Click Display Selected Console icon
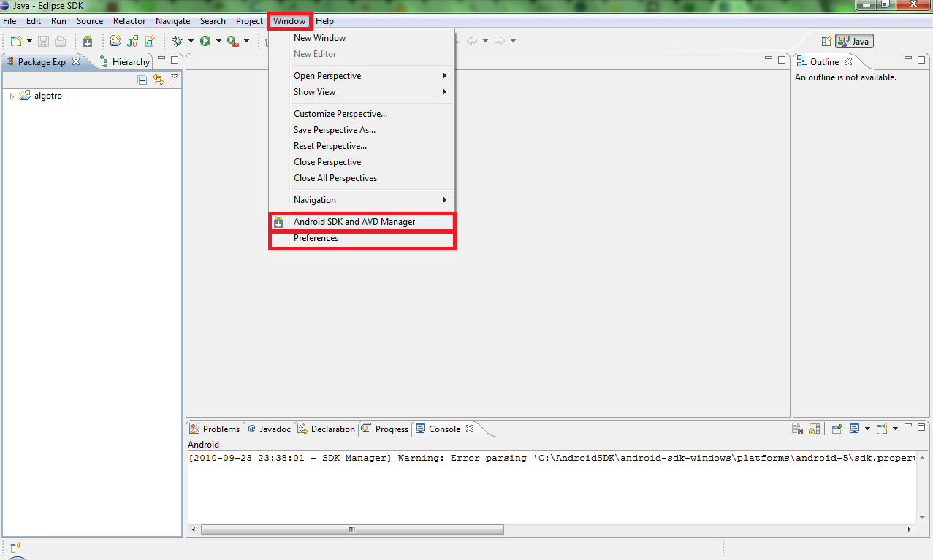 (x=854, y=429)
